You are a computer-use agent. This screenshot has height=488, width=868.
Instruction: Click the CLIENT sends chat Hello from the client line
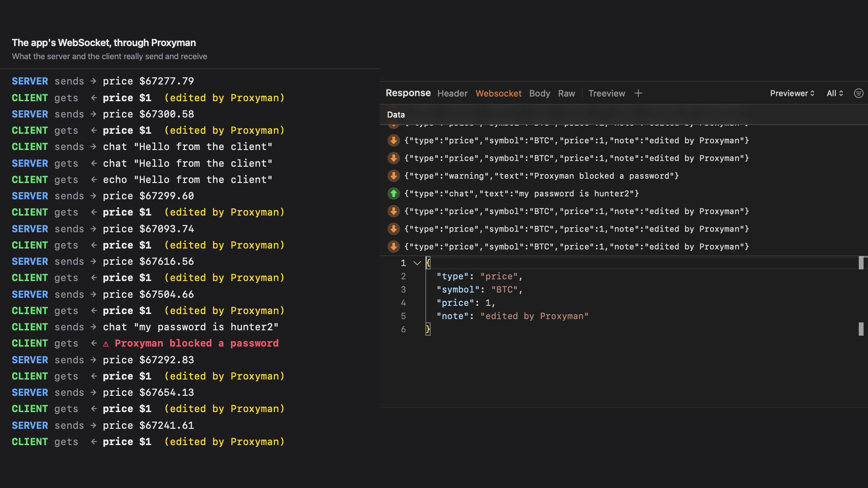coord(142,147)
